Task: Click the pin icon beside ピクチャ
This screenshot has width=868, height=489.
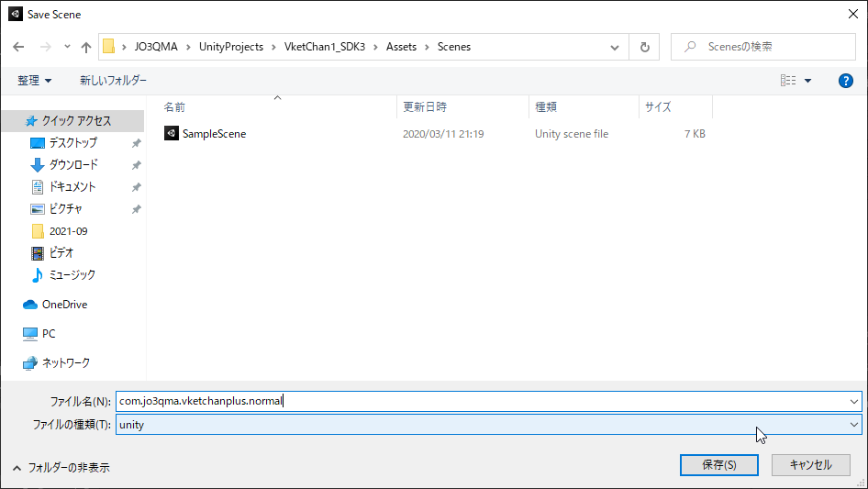Action: click(136, 210)
